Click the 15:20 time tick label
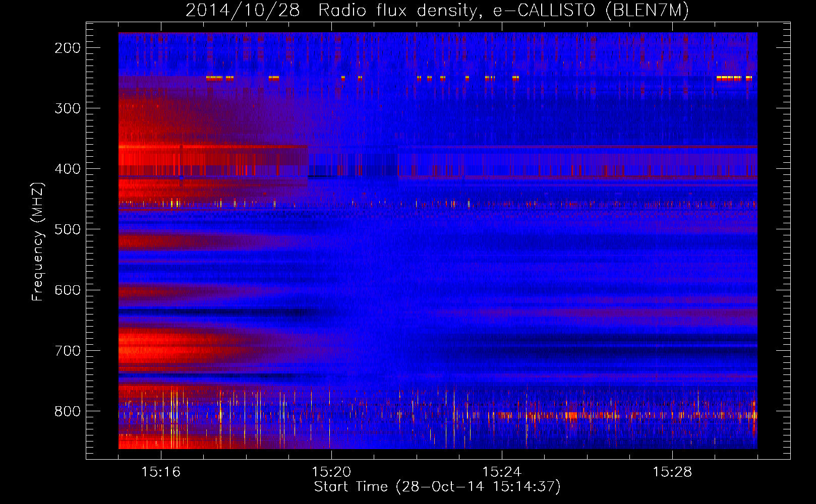The width and height of the screenshot is (816, 504). coord(331,472)
